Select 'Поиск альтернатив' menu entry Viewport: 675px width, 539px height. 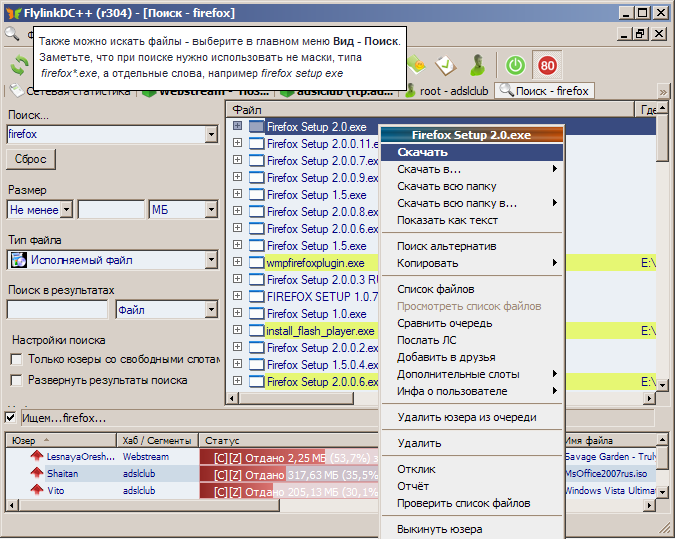472,246
